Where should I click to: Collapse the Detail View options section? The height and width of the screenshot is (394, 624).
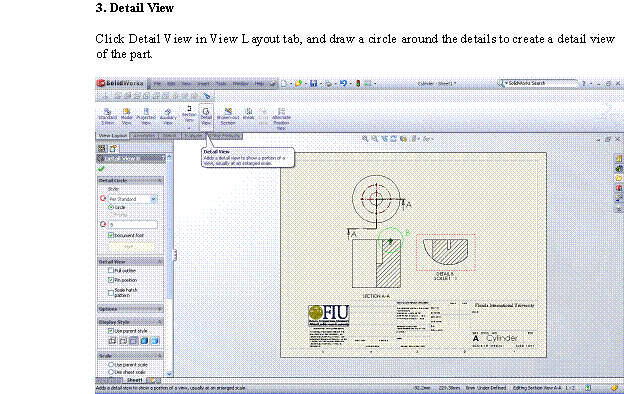click(x=160, y=261)
